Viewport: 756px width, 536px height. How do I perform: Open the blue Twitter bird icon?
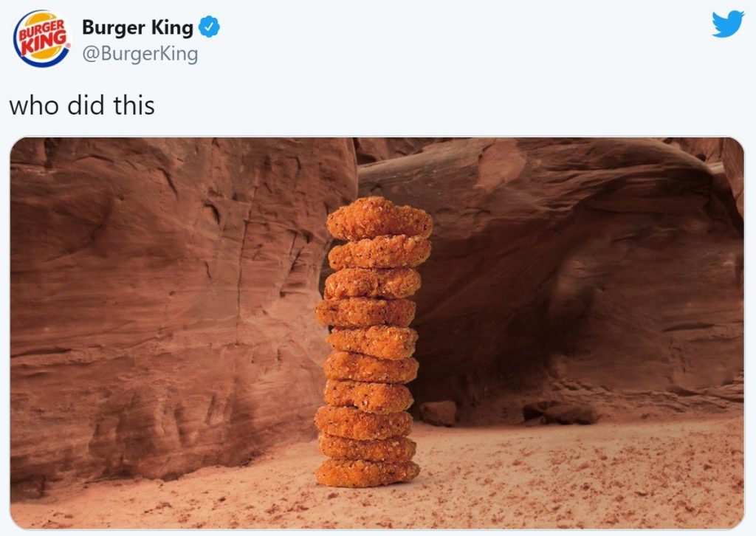[x=728, y=24]
